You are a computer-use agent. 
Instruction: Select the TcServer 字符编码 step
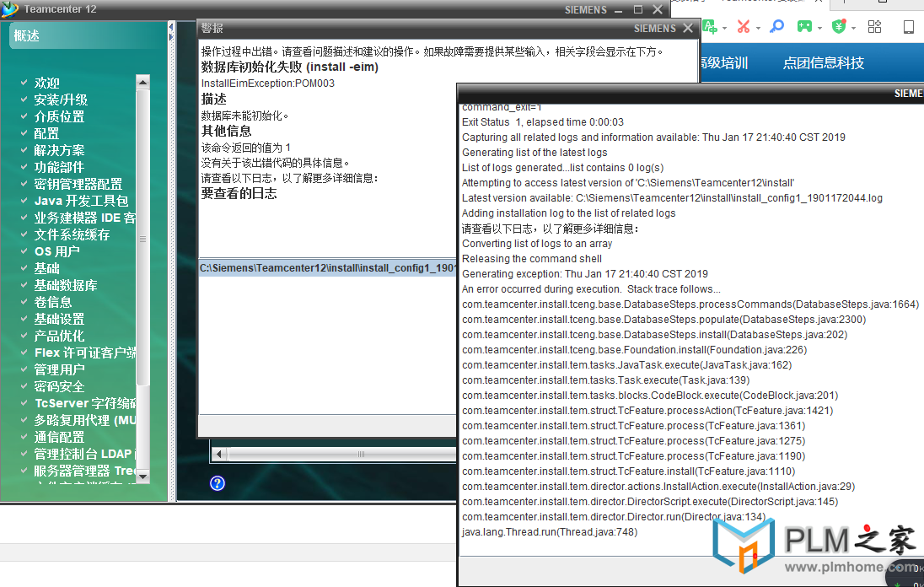85,404
